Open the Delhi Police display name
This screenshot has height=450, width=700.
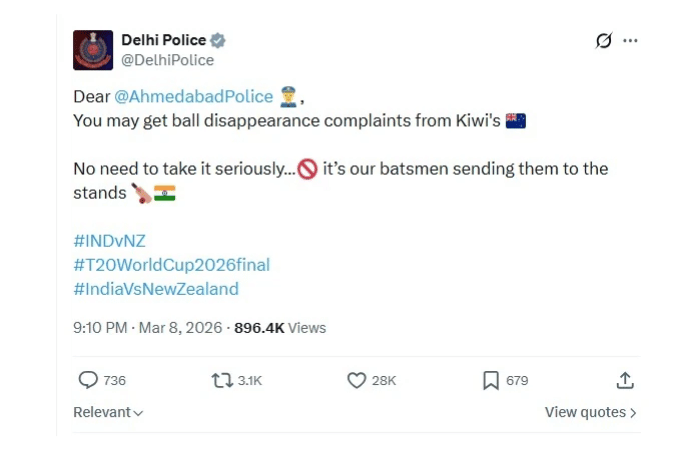(x=163, y=41)
